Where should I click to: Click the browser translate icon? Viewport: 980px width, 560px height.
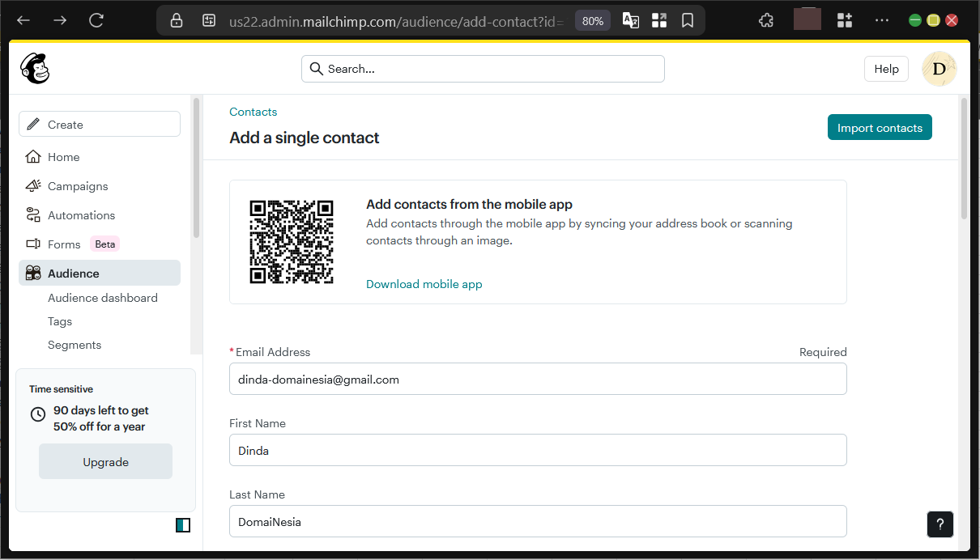click(x=630, y=21)
